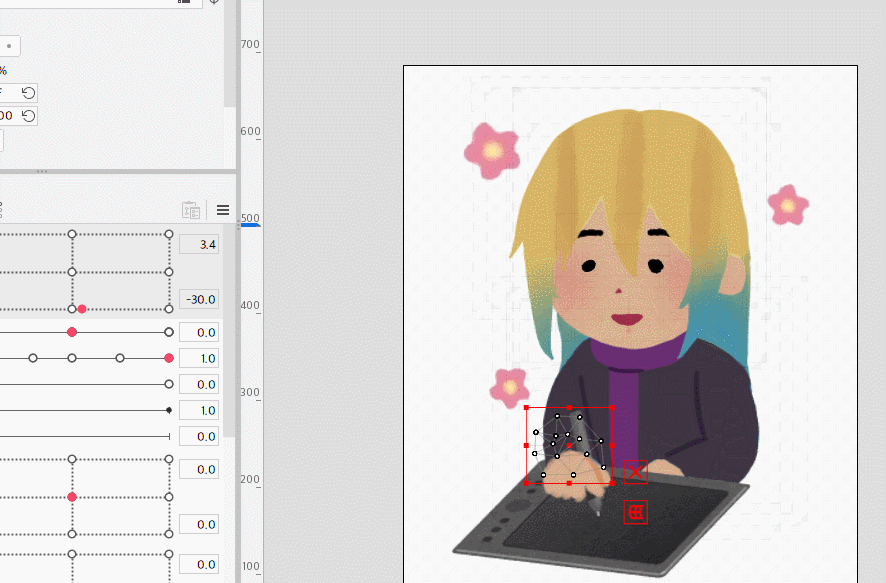Screen dimensions: 886x583
Task: Click the first 1.0 value field, on the four-keypoint slider row
Action: point(199,358)
